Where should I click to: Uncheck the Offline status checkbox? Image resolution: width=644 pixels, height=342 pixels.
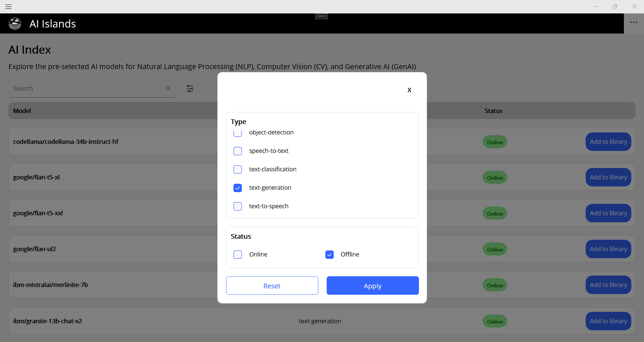tap(329, 254)
